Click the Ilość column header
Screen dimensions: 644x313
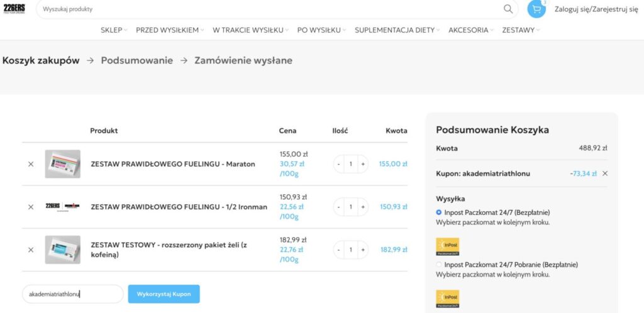pyautogui.click(x=340, y=131)
